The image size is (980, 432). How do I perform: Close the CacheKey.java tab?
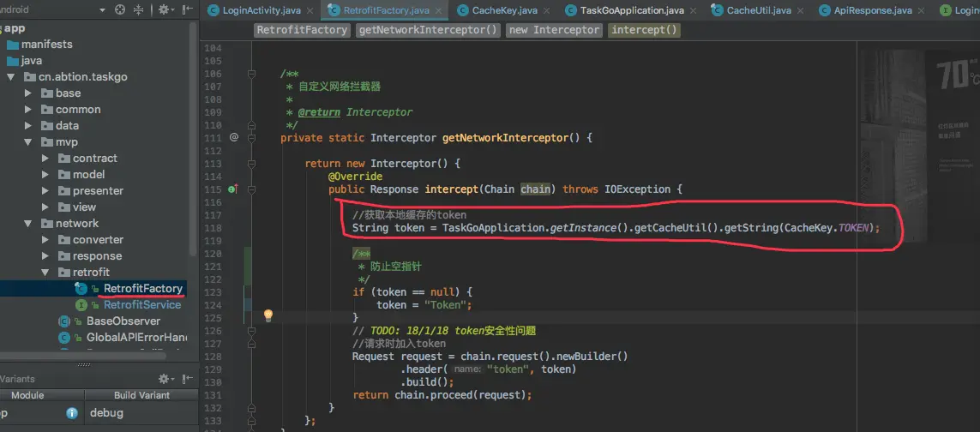coord(548,10)
